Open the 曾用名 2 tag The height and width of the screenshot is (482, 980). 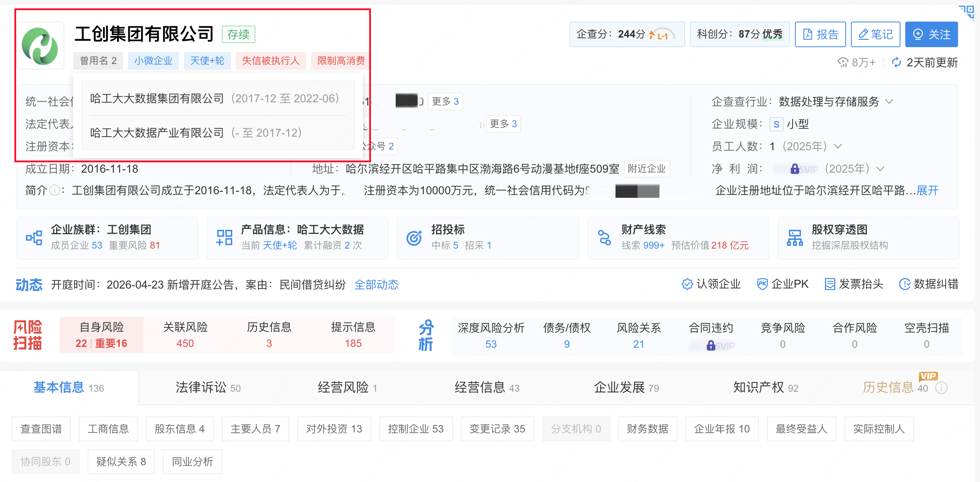click(x=98, y=61)
